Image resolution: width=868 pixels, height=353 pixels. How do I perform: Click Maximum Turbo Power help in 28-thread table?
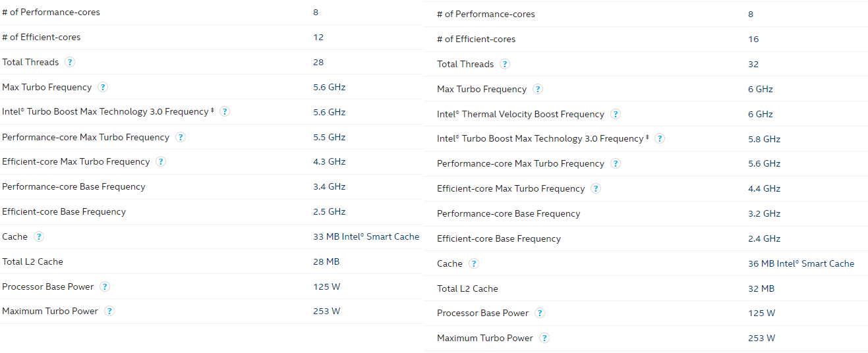coord(109,312)
